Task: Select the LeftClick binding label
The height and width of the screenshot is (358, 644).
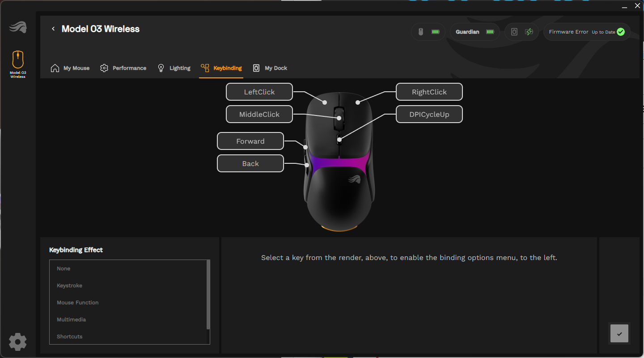Action: 259,92
